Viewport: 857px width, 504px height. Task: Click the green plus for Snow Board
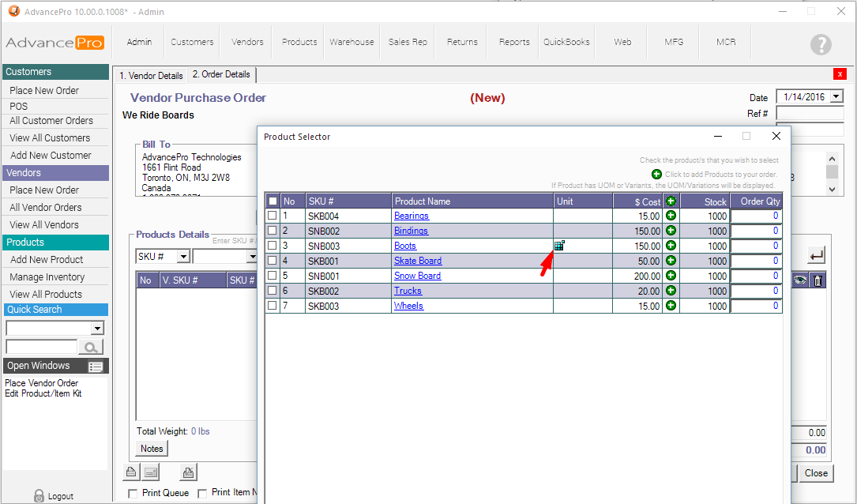pos(671,276)
